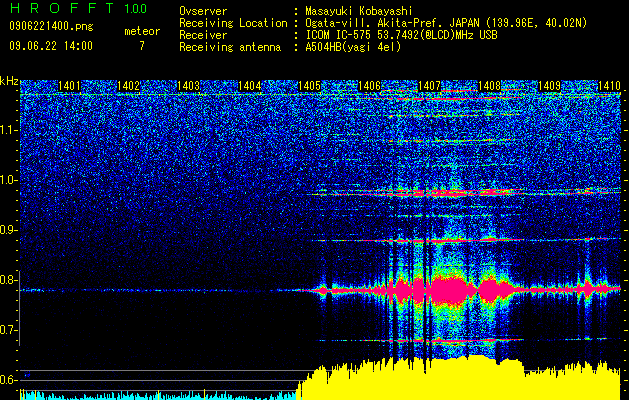Click the 1.1 kHz axis label

pyautogui.click(x=9, y=131)
